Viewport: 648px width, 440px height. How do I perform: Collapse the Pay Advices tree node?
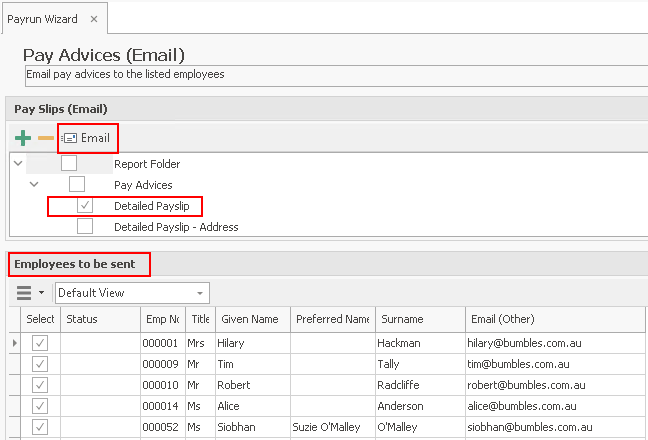(x=34, y=184)
